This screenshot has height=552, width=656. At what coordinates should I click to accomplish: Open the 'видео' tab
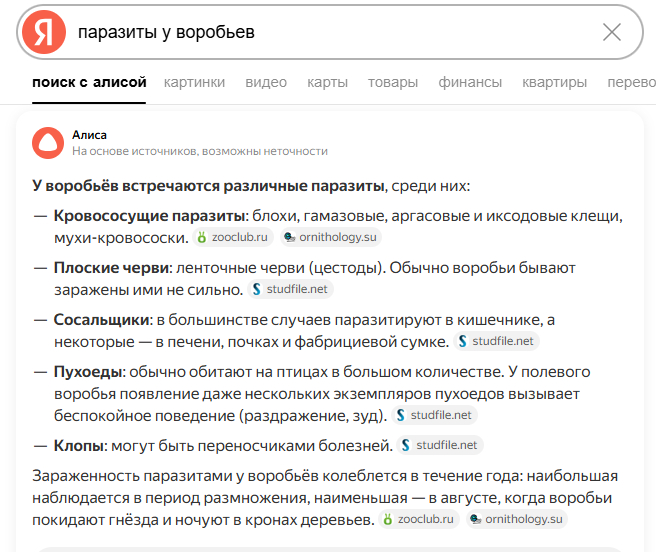(x=266, y=82)
